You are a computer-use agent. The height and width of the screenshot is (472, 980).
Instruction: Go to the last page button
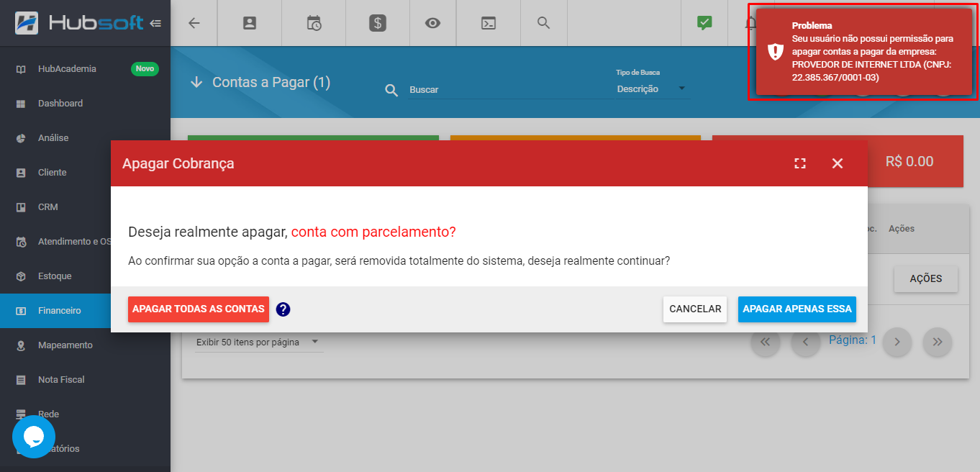click(938, 342)
